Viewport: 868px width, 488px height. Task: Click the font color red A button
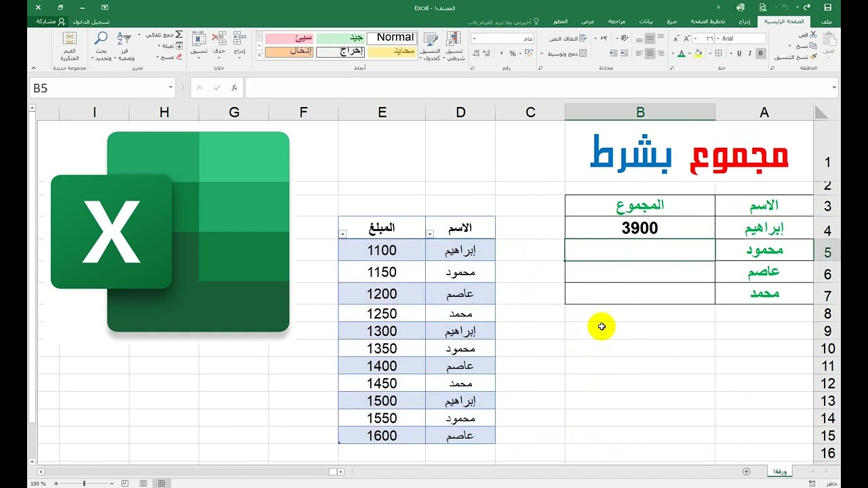pyautogui.click(x=682, y=54)
